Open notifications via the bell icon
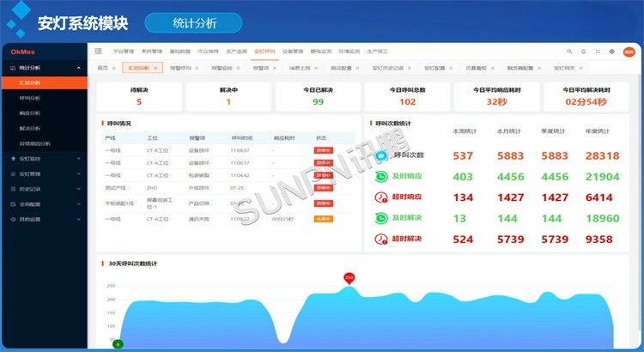 coord(584,52)
